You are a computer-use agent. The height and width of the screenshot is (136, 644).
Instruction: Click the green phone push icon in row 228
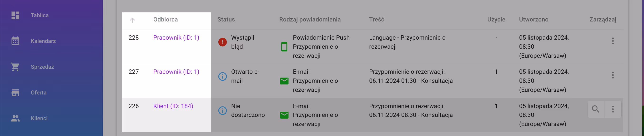click(284, 47)
